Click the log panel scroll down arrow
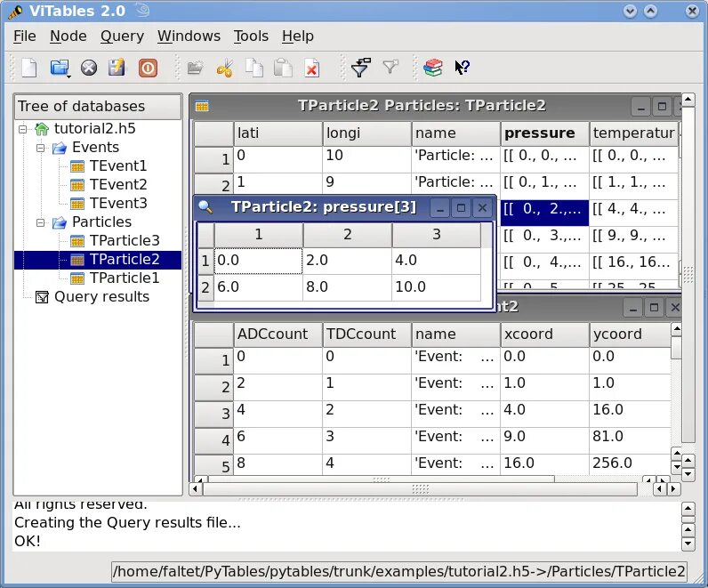Screen dimensions: 708x588 point(688,544)
